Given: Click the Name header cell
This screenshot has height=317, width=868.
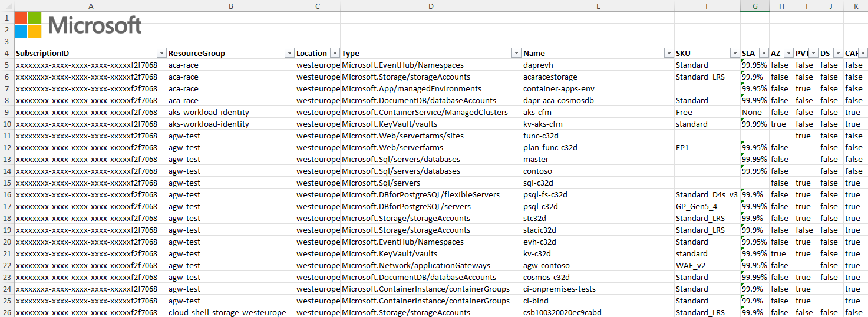Looking at the screenshot, I should [598, 53].
